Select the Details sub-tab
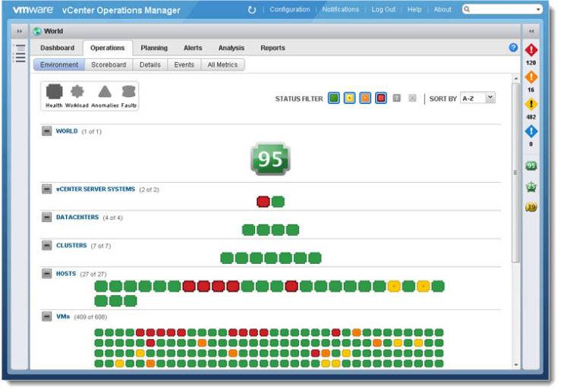The height and width of the screenshot is (392, 561). (x=150, y=64)
